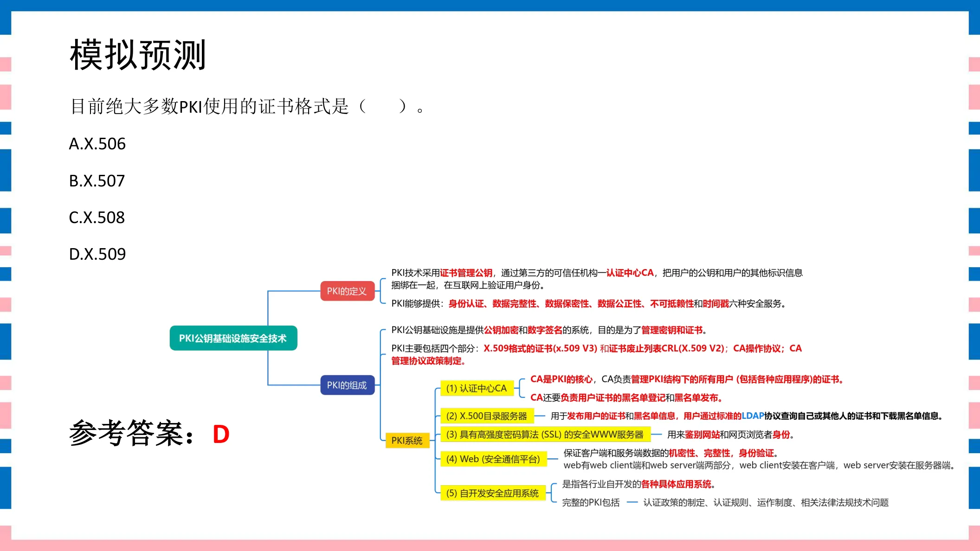Select answer option D.X.509
The height and width of the screenshot is (551, 980).
pyautogui.click(x=97, y=254)
